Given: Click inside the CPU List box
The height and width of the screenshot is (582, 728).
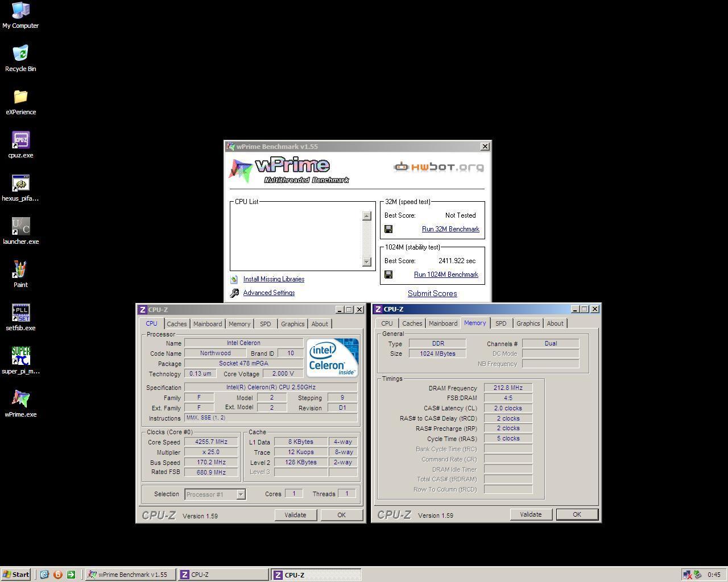Looking at the screenshot, I should (296, 238).
